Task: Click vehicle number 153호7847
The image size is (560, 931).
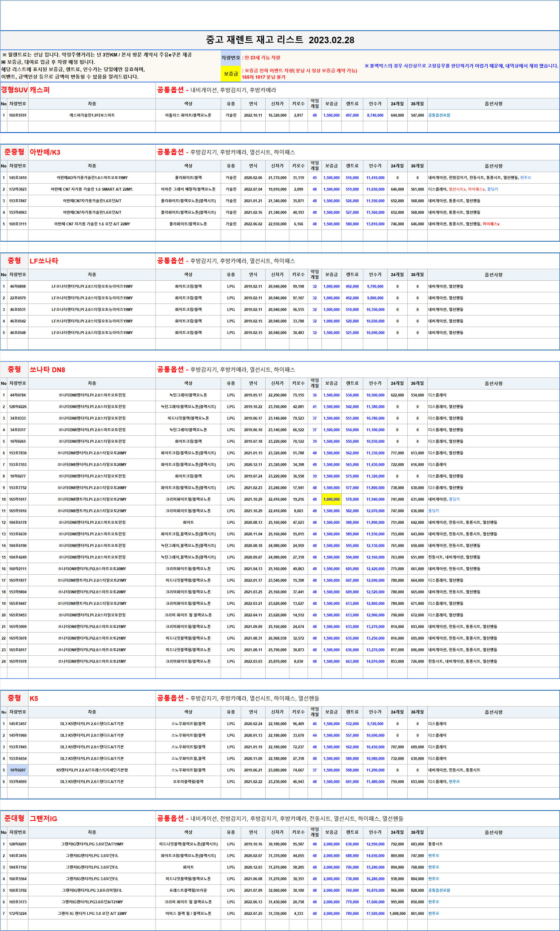Action: pyautogui.click(x=18, y=201)
